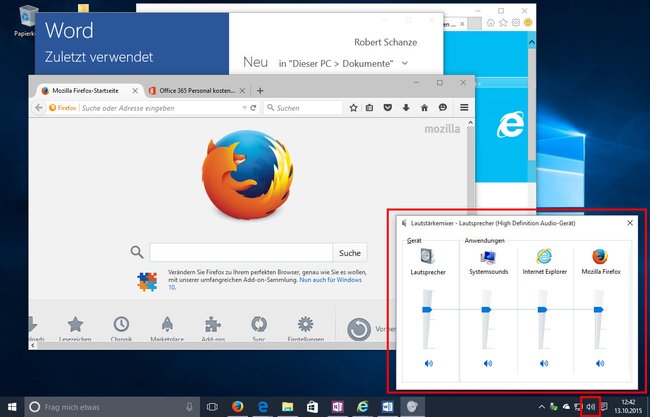Image resolution: width=650 pixels, height=417 pixels.
Task: Open Lautsprecher device icon in mixer
Action: (x=427, y=256)
